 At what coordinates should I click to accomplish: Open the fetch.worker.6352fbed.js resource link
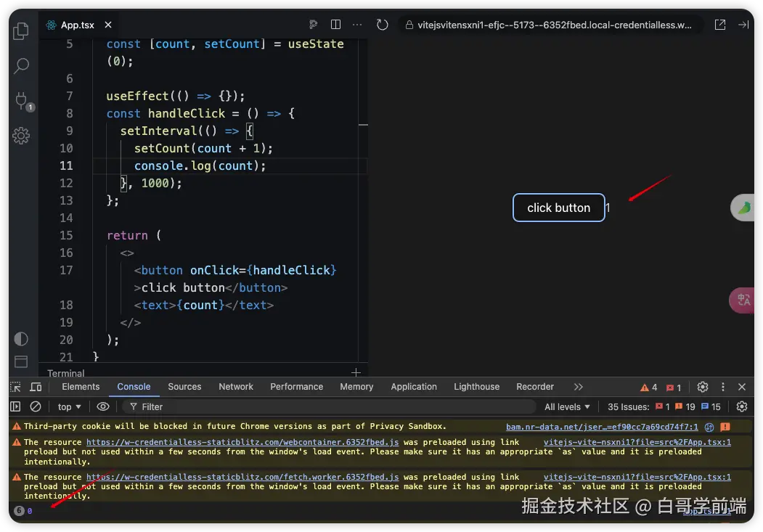[242, 477]
